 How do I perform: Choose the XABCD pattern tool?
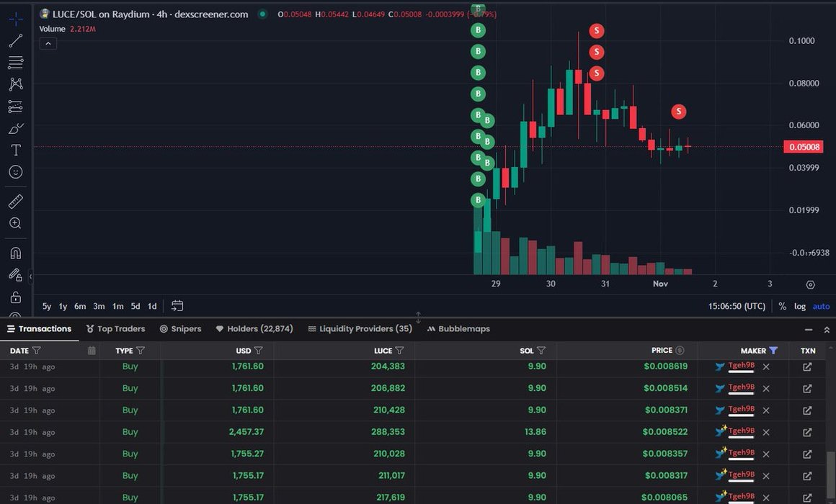click(x=15, y=84)
